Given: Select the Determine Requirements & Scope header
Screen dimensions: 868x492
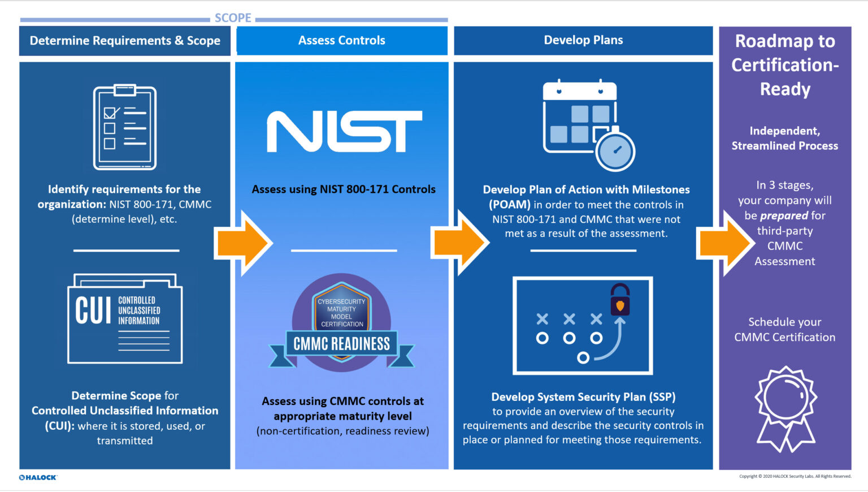Looking at the screenshot, I should 125,41.
